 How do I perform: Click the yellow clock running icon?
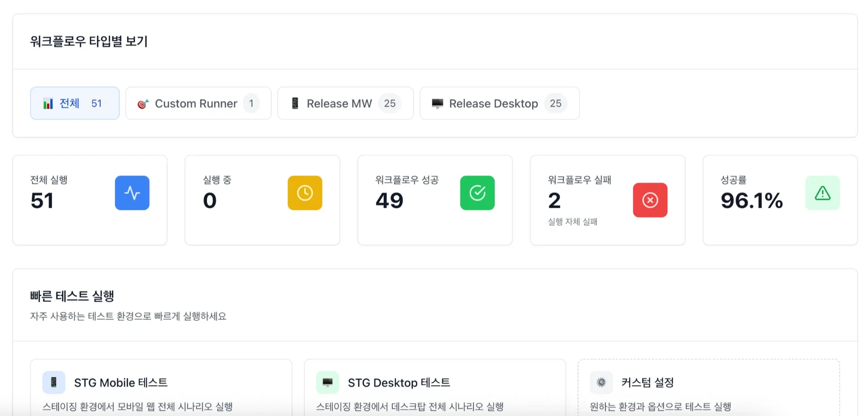[x=305, y=193]
